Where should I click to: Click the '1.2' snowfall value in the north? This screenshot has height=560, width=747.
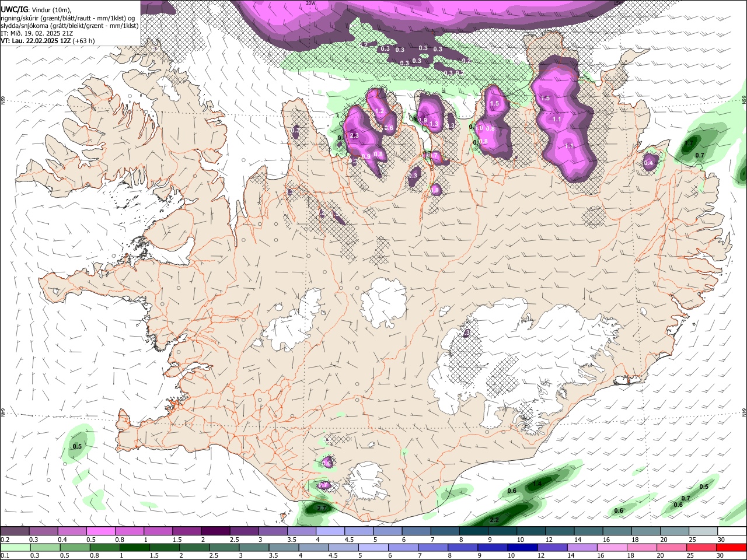[379, 111]
